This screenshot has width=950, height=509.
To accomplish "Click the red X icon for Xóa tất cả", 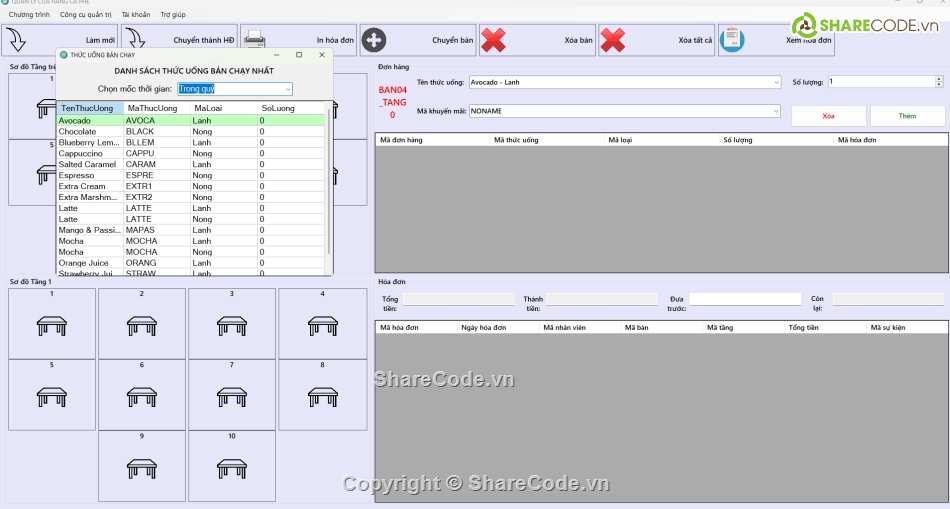I will (613, 40).
